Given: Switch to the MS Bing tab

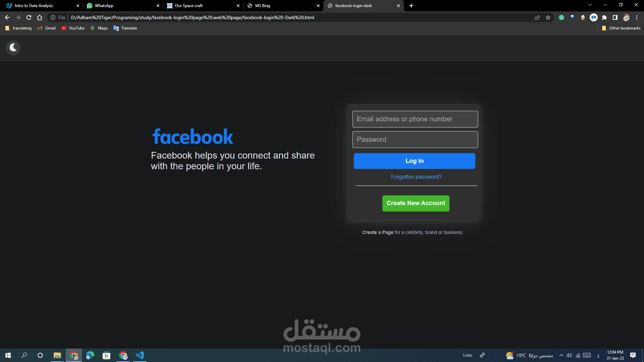Looking at the screenshot, I should (283, 6).
